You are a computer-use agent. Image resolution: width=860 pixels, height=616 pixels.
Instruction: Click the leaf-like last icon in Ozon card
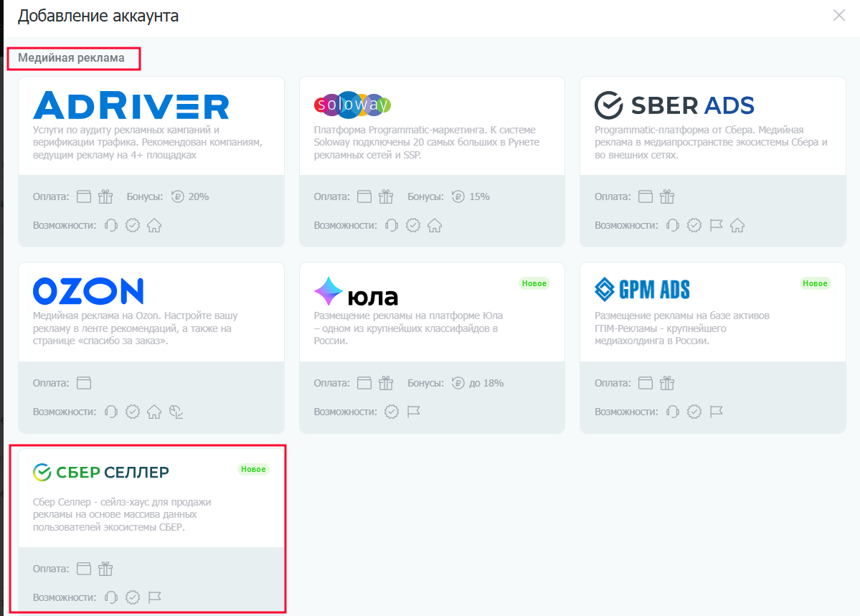point(176,412)
